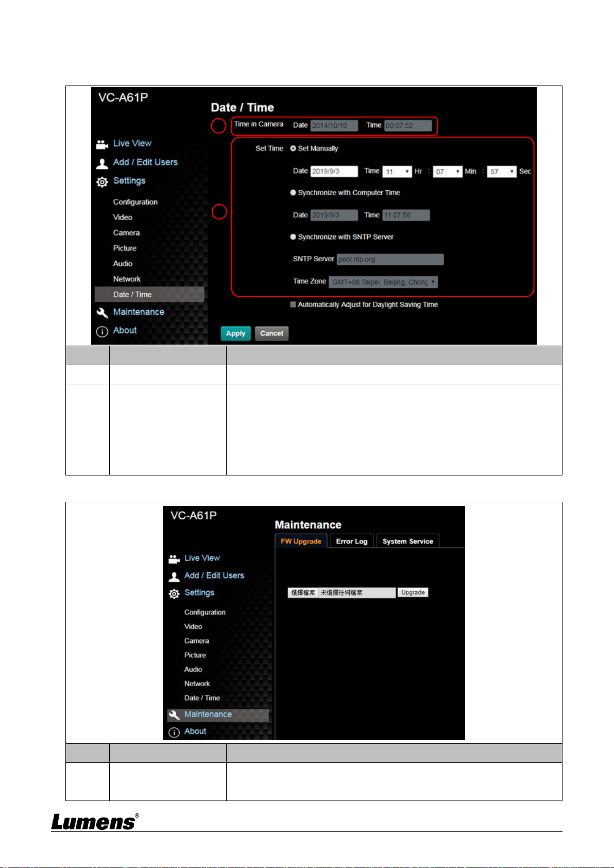The width and height of the screenshot is (614, 868).
Task: Open Network in Date/Time screenshot sidebar
Action: tap(127, 279)
